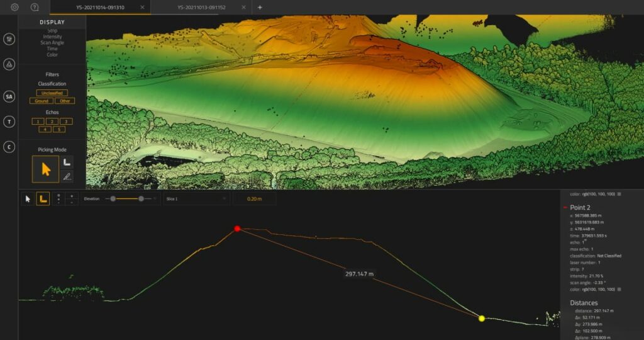Image resolution: width=644 pixels, height=340 pixels.
Task: Choose the Color display mode
Action: pyautogui.click(x=52, y=55)
